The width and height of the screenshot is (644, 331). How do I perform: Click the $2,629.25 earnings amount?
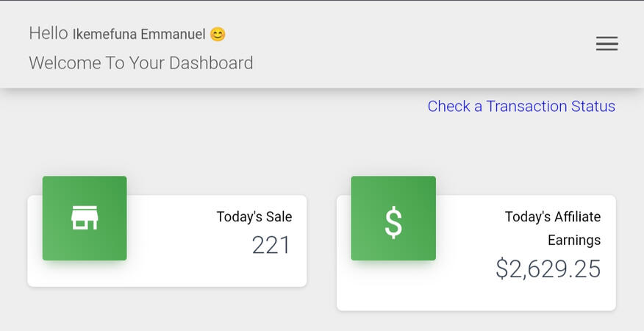point(548,269)
